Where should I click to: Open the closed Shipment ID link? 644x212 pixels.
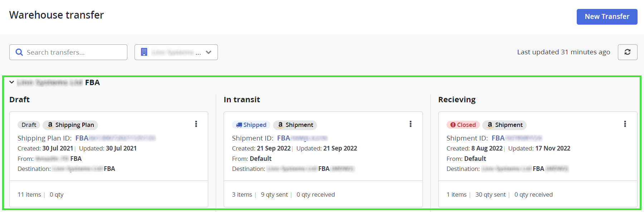[x=516, y=138]
